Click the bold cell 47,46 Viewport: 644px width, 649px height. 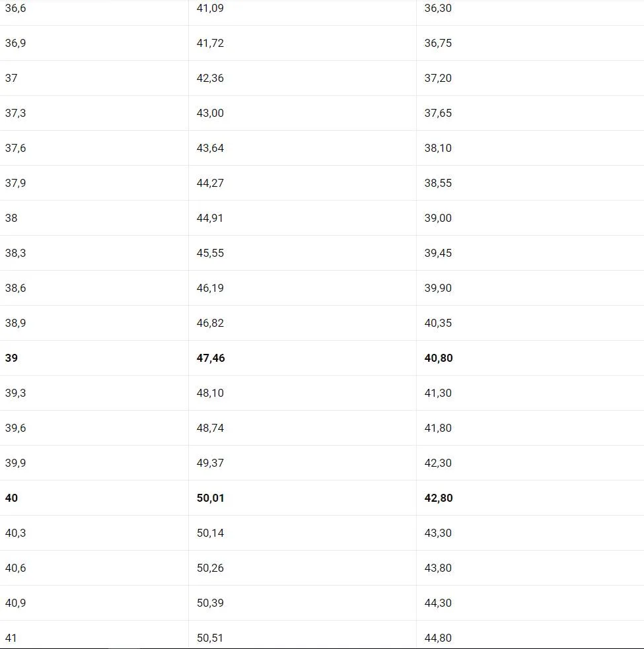(211, 358)
